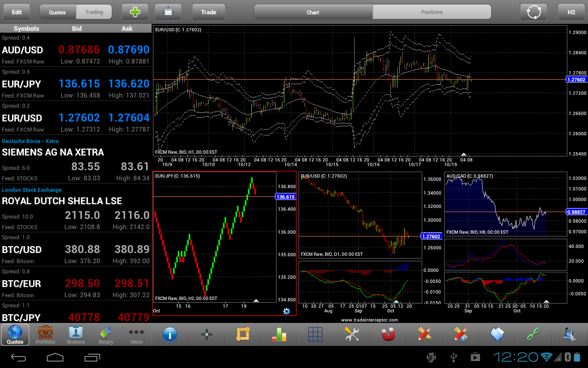Image resolution: width=588 pixels, height=368 pixels.
Task: Tap the 1.27602 price tag on main chart
Action: point(577,80)
